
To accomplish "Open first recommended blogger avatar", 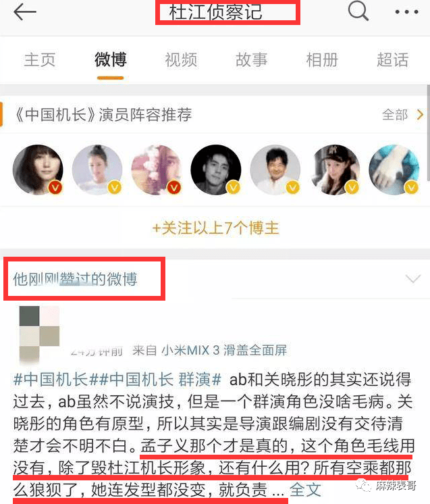I will pos(38,170).
